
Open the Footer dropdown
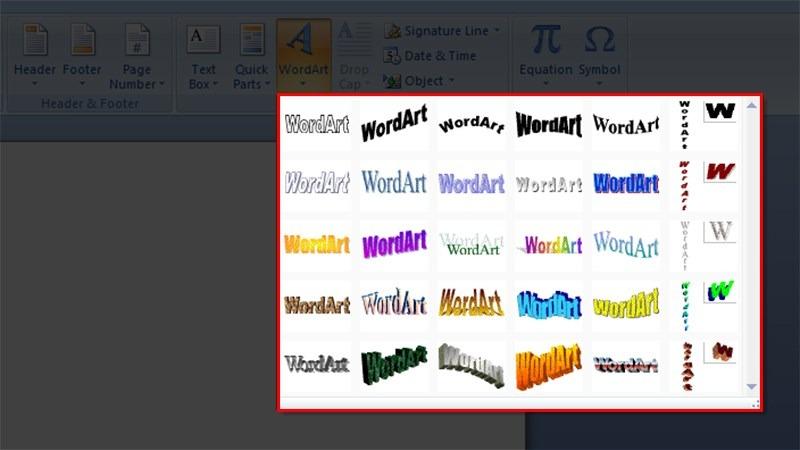click(82, 55)
